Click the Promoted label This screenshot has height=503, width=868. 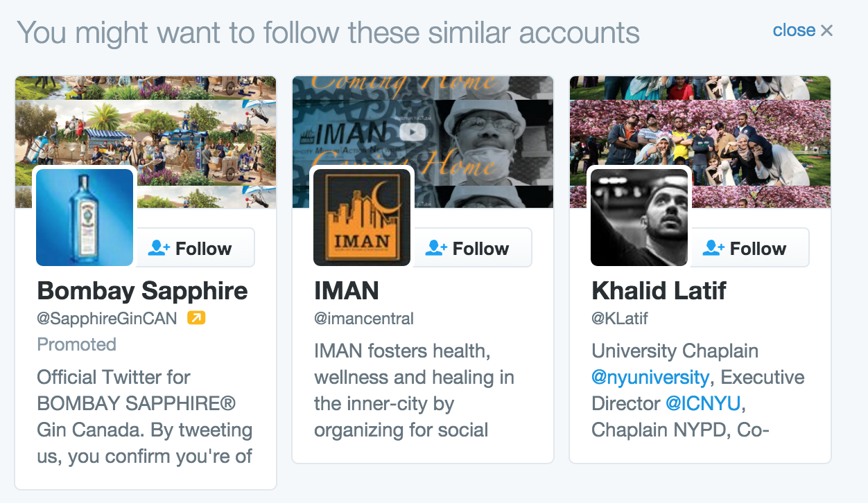click(x=76, y=344)
